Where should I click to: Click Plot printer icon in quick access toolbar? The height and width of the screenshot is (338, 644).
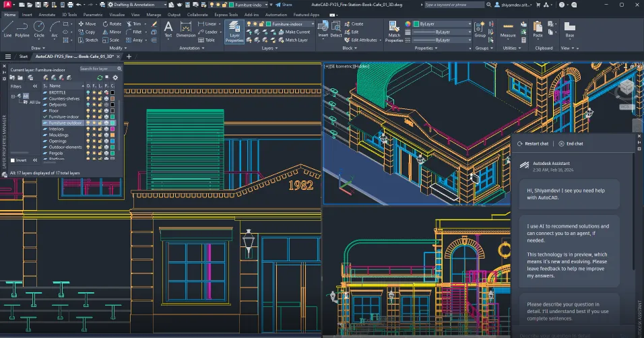click(x=70, y=5)
